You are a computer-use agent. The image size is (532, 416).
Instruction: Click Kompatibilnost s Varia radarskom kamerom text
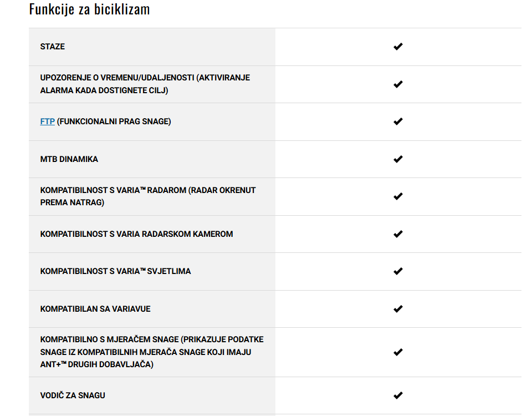tap(136, 234)
